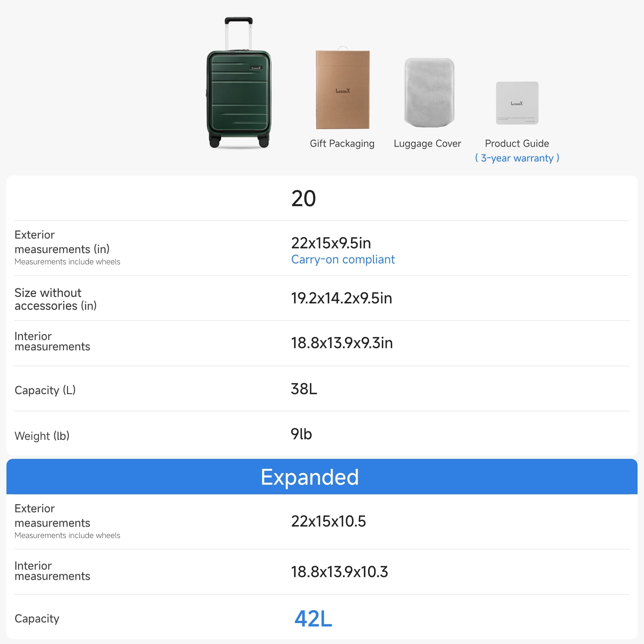Screen dimensions: 644x644
Task: Click the Carry-on compliant link
Action: [x=343, y=259]
